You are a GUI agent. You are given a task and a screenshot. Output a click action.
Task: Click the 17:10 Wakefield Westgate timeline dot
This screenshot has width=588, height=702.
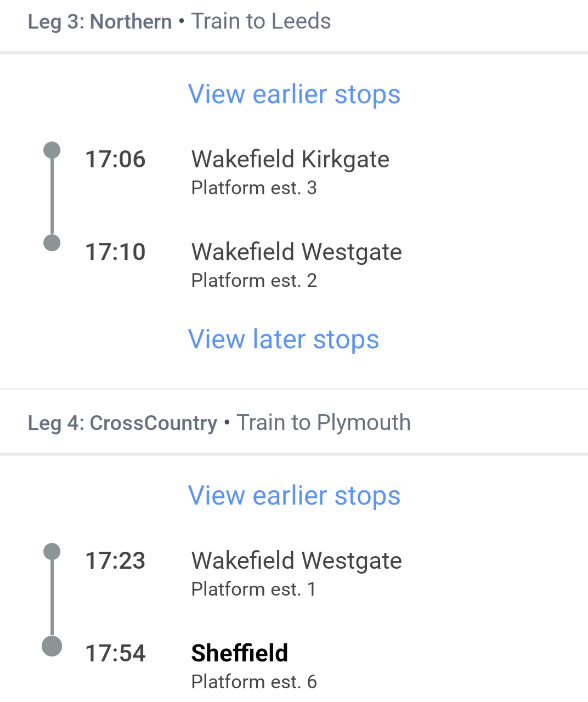52,242
